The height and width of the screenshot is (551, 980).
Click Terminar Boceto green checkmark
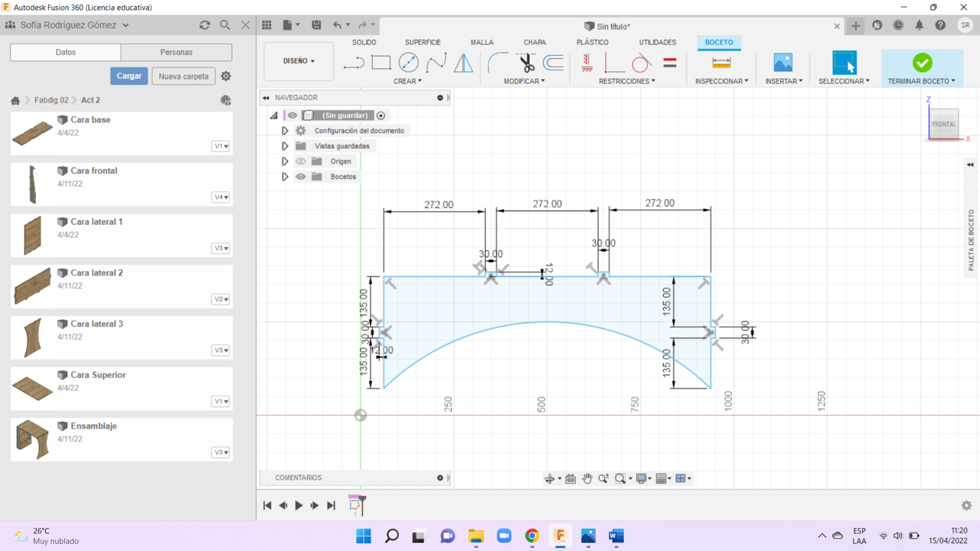click(x=922, y=63)
